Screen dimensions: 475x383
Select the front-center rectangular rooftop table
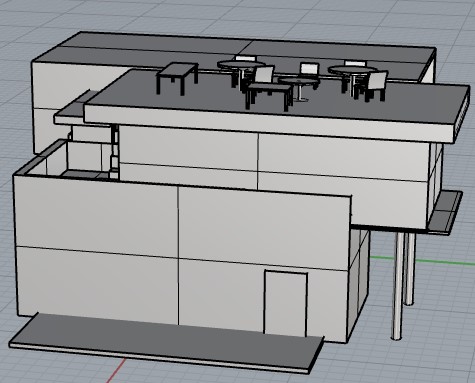269,96
